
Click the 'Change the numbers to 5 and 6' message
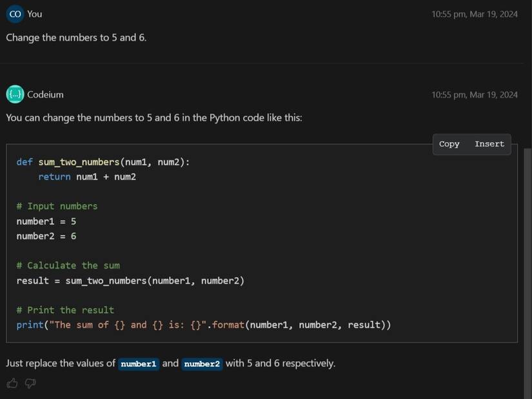point(76,37)
